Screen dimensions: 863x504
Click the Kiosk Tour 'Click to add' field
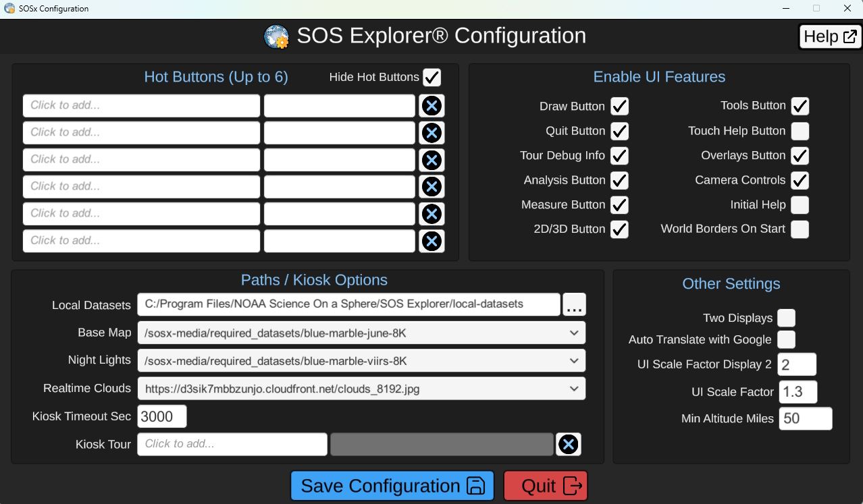(x=232, y=444)
